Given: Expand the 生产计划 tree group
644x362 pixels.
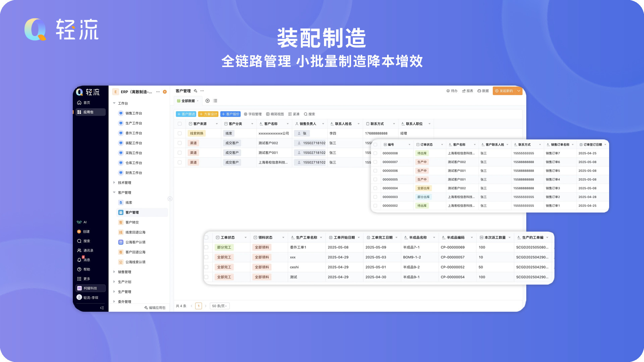Looking at the screenshot, I should click(x=114, y=282).
